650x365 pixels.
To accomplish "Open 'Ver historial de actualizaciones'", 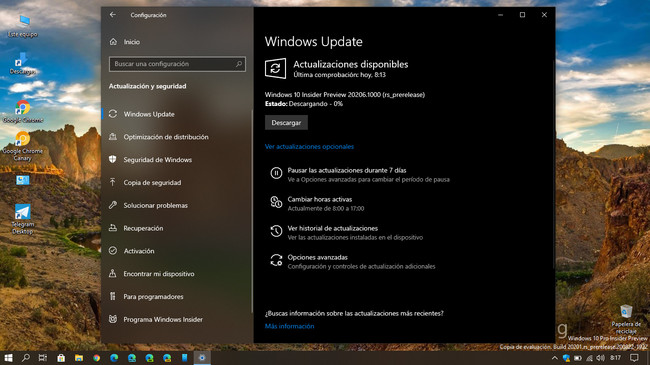I will point(332,228).
